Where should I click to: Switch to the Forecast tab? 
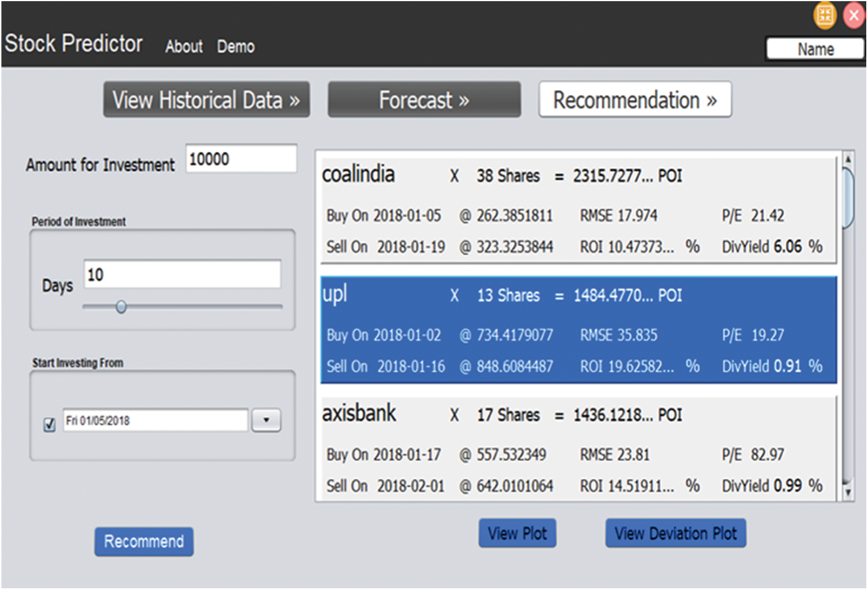click(x=424, y=100)
